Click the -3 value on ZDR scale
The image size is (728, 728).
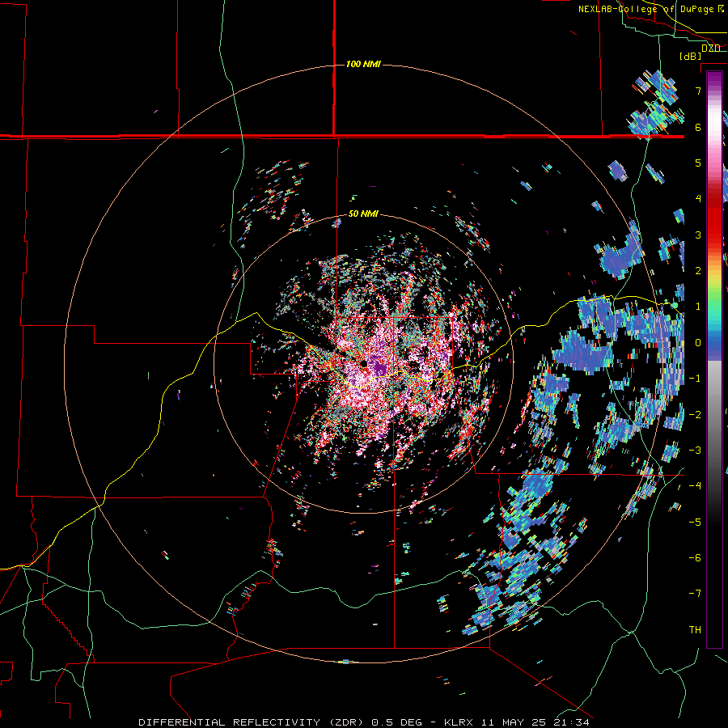[x=695, y=451]
